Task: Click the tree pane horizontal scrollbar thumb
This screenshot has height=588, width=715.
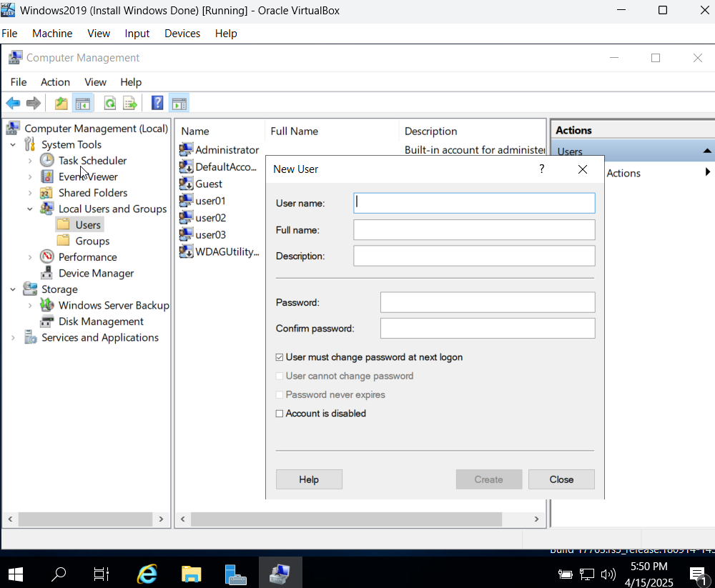Action: 85,519
